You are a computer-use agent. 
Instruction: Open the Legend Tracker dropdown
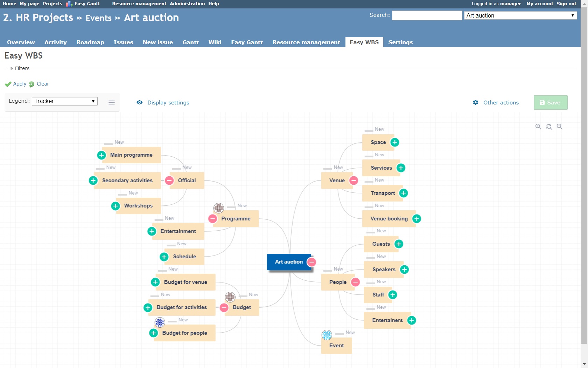tap(64, 101)
